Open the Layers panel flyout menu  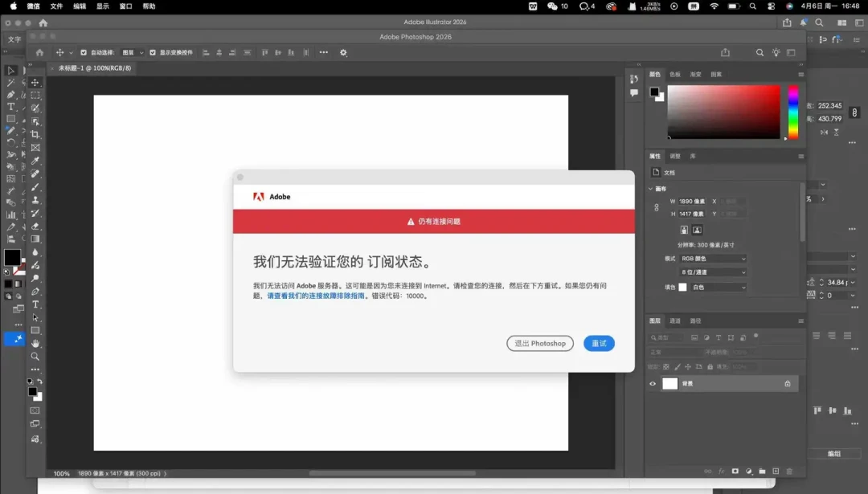[800, 320]
